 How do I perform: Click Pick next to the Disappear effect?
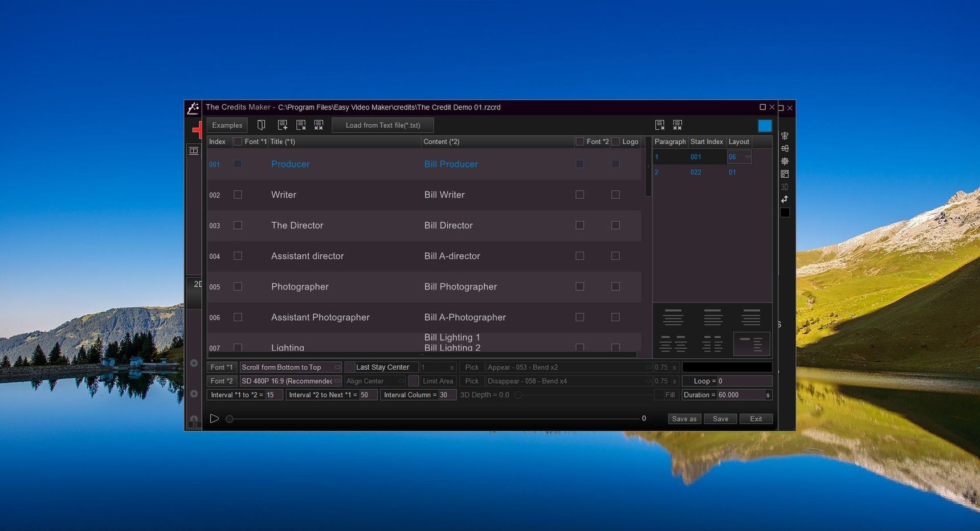point(472,381)
